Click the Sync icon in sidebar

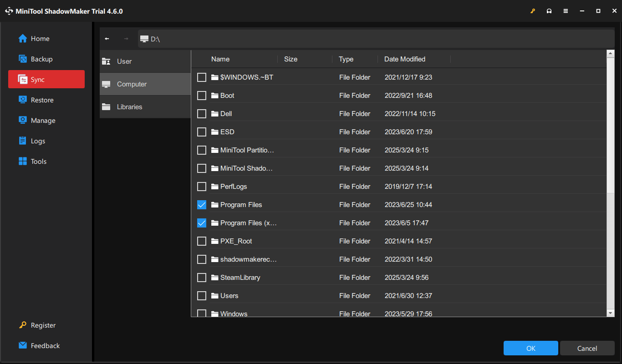23,80
